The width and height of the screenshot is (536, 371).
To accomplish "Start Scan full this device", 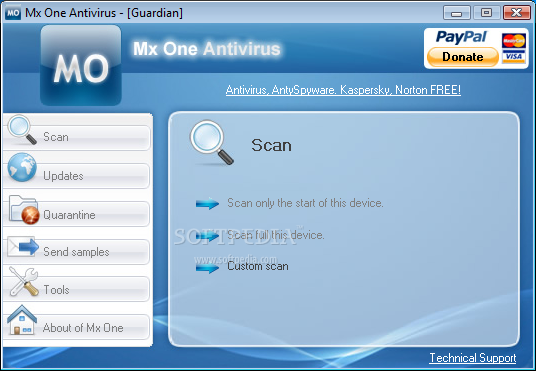I will point(276,235).
